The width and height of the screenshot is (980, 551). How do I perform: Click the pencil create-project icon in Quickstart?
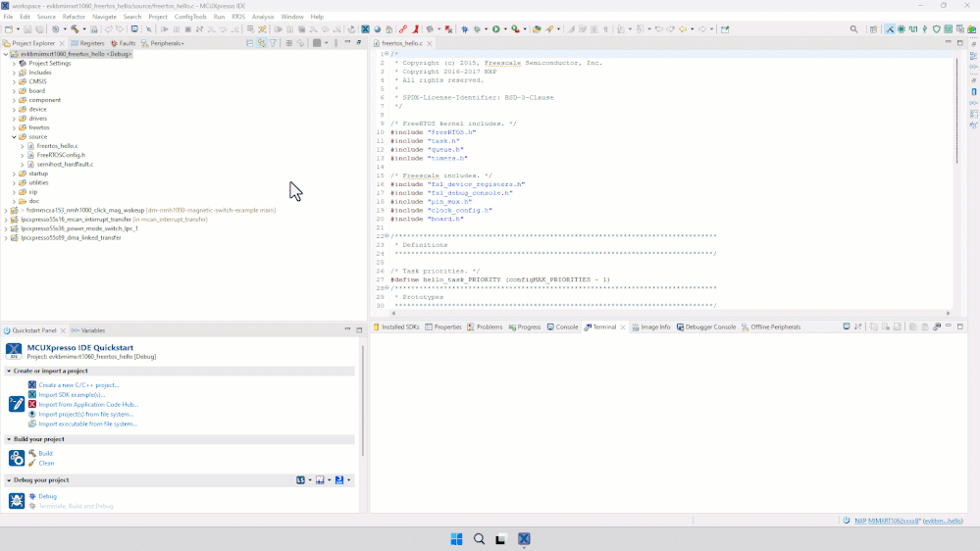coord(17,404)
